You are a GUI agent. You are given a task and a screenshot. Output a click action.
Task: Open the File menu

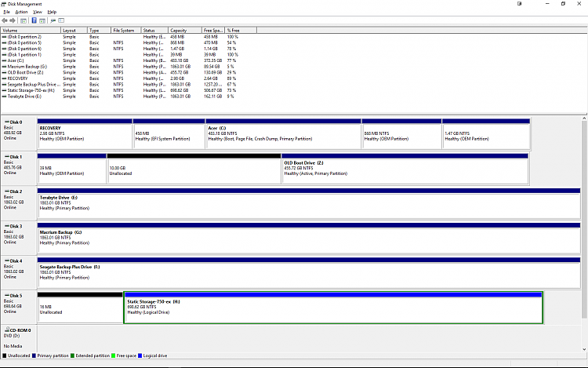coord(6,13)
